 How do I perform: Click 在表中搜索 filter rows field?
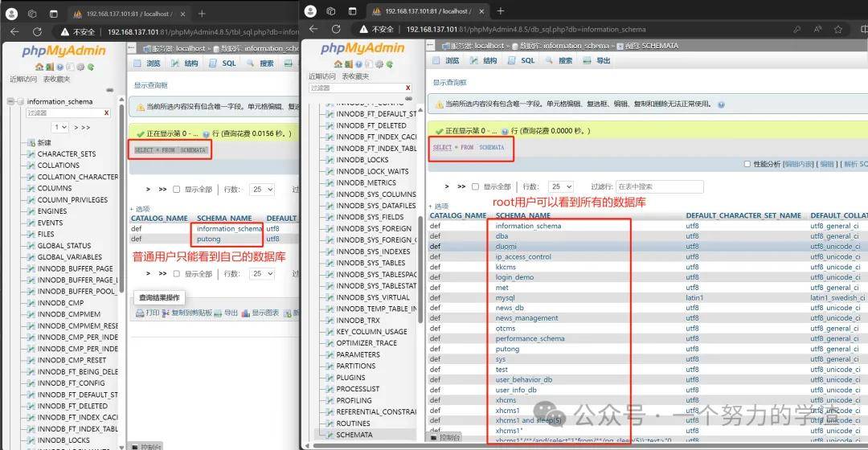coord(660,186)
